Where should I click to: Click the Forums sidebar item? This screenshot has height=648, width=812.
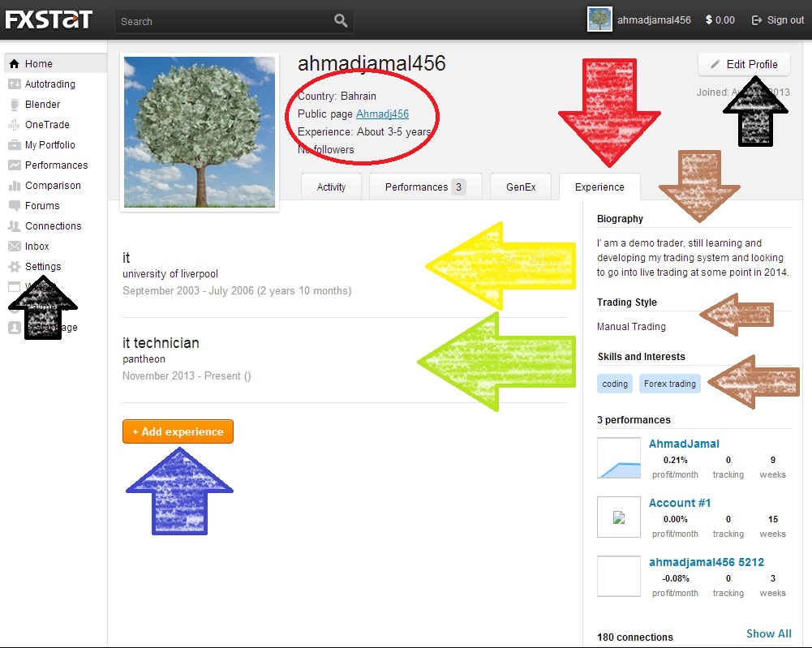42,206
